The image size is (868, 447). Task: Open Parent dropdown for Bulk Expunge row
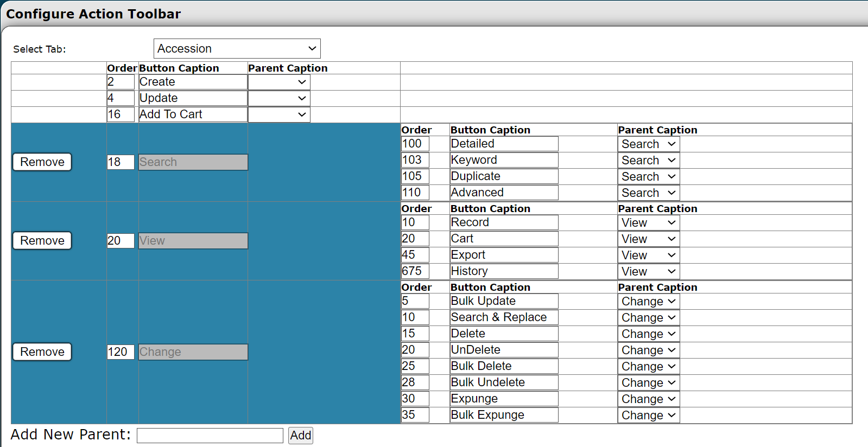(648, 415)
